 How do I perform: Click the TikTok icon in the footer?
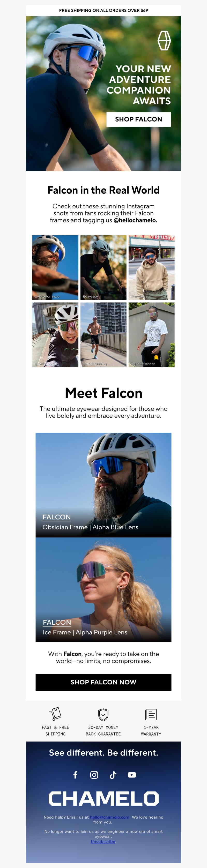tap(113, 775)
